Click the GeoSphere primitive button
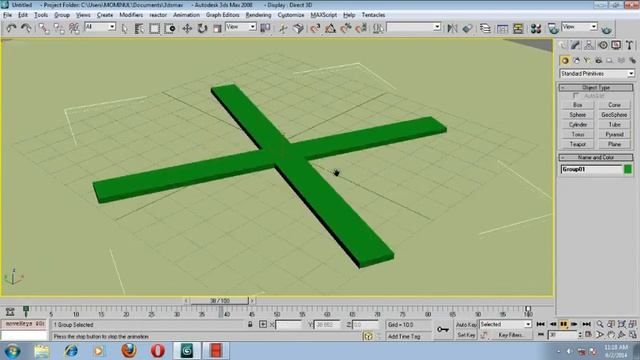640x360 pixels. [614, 115]
